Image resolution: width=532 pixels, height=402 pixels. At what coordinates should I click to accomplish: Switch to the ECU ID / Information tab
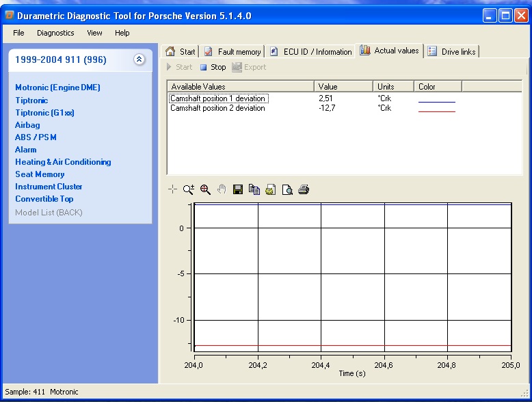(x=310, y=51)
